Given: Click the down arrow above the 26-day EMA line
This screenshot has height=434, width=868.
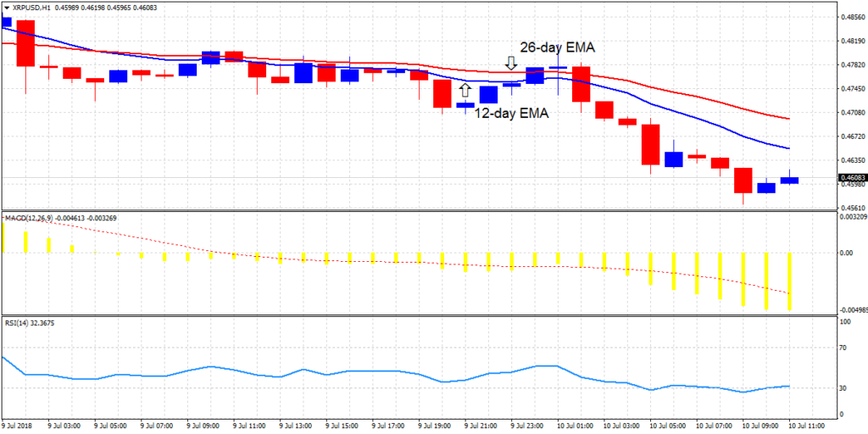Looking at the screenshot, I should [x=510, y=64].
